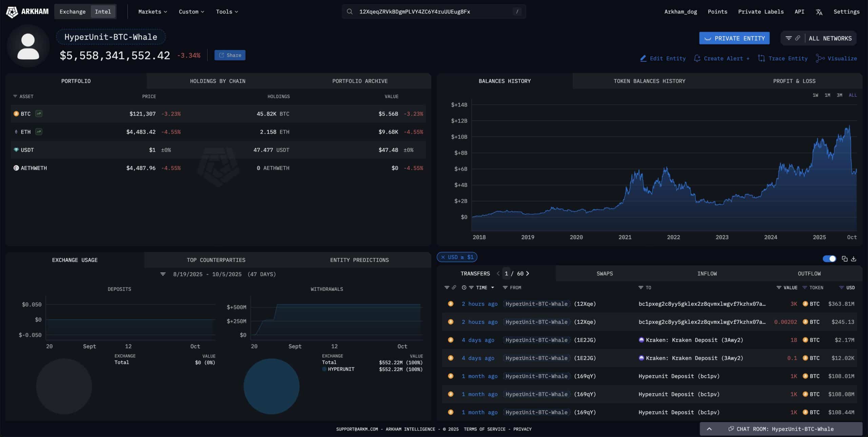Viewport: 868px width, 437px height.
Task: Open Visualize graph for entity
Action: [x=836, y=58]
